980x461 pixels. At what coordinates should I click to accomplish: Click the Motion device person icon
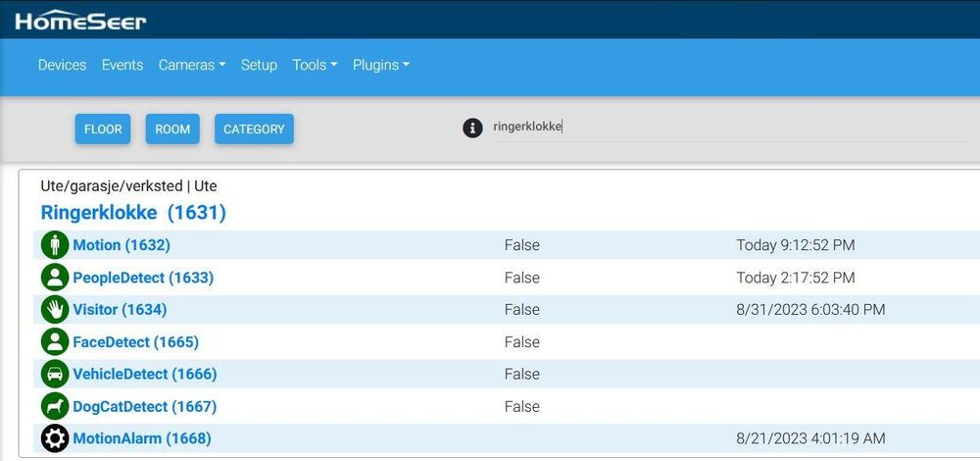point(55,245)
